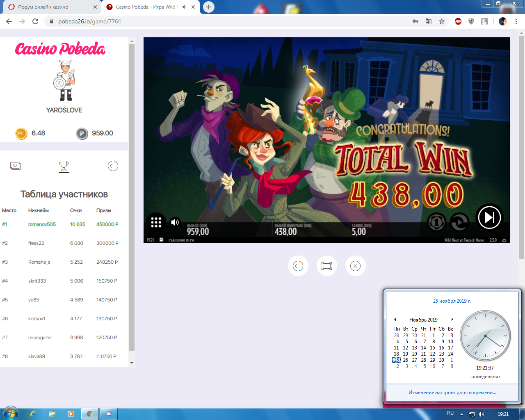Skip the Total Win screen with the play-next button
The image size is (525, 420).
point(489,217)
